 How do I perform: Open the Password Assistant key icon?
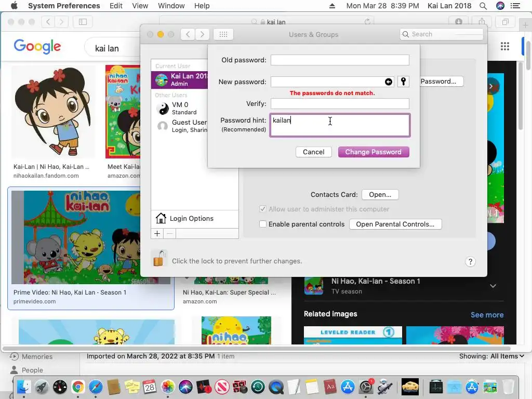tap(403, 82)
